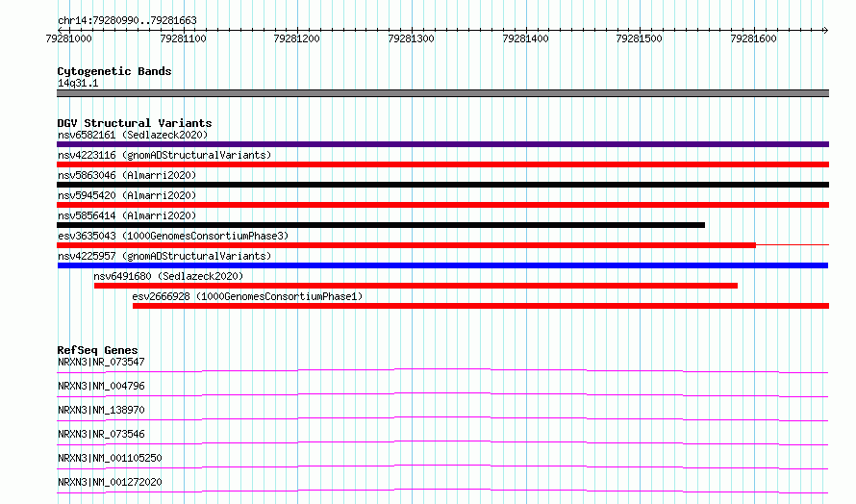This screenshot has height=504, width=856.
Task: Select the purple nsv6582161 variant bar
Action: (442, 144)
